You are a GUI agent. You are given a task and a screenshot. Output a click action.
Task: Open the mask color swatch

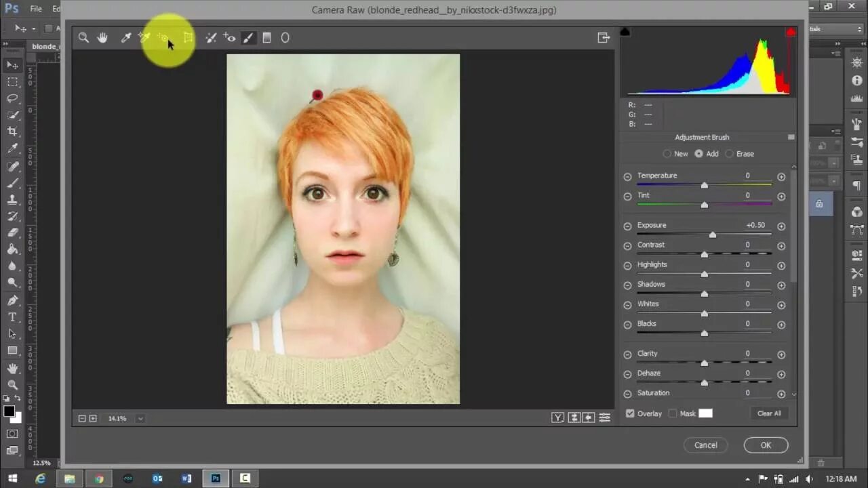(x=706, y=413)
